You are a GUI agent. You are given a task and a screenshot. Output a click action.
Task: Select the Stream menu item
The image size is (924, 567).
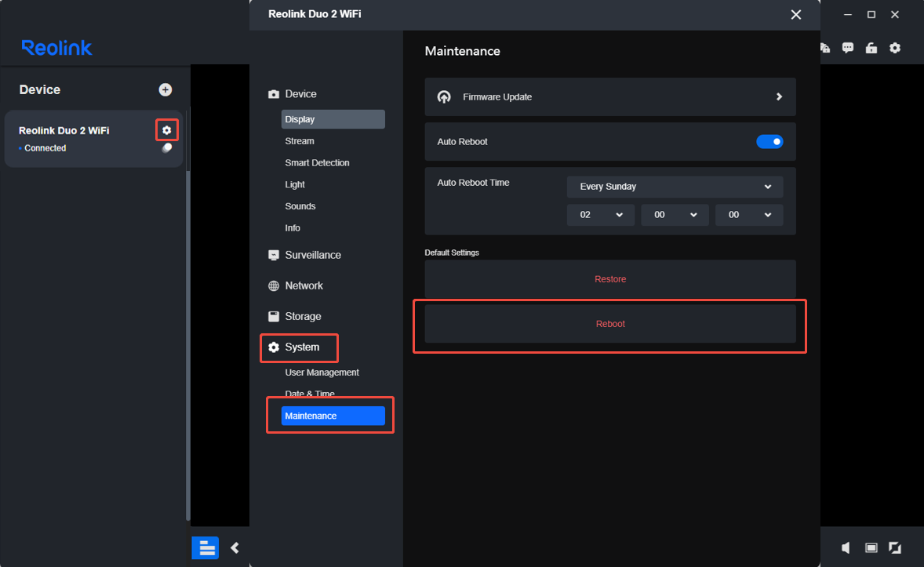300,141
